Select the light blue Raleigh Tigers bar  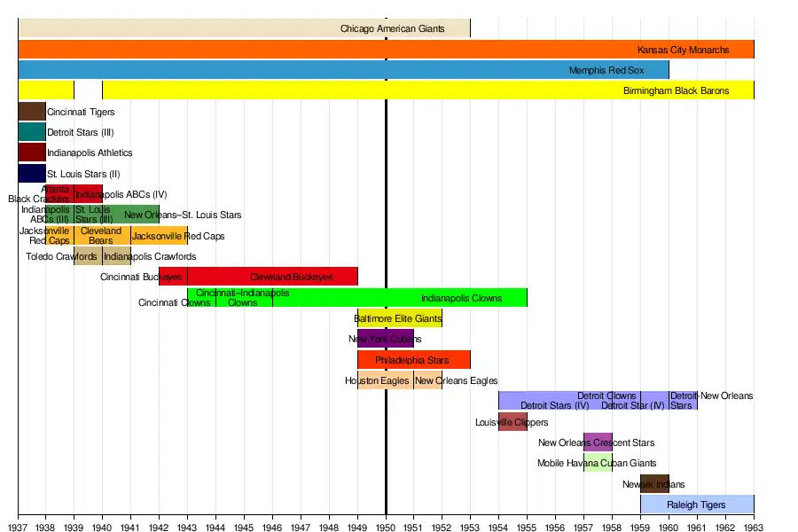pos(696,505)
